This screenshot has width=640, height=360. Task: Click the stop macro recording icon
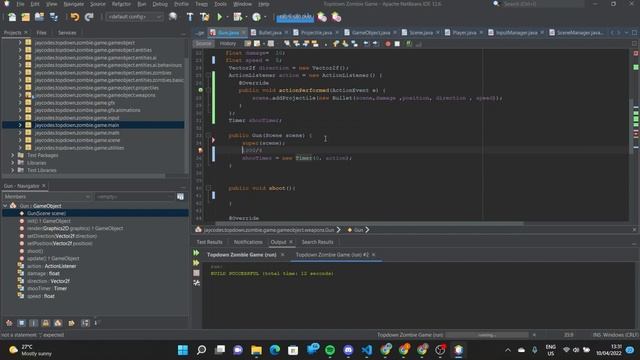pos(397,44)
